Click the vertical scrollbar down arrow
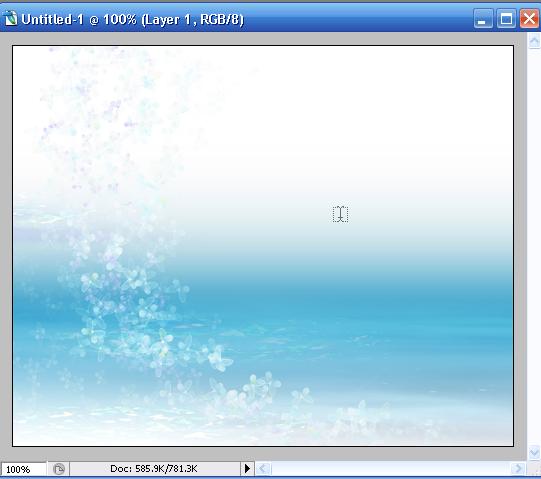 [x=534, y=452]
